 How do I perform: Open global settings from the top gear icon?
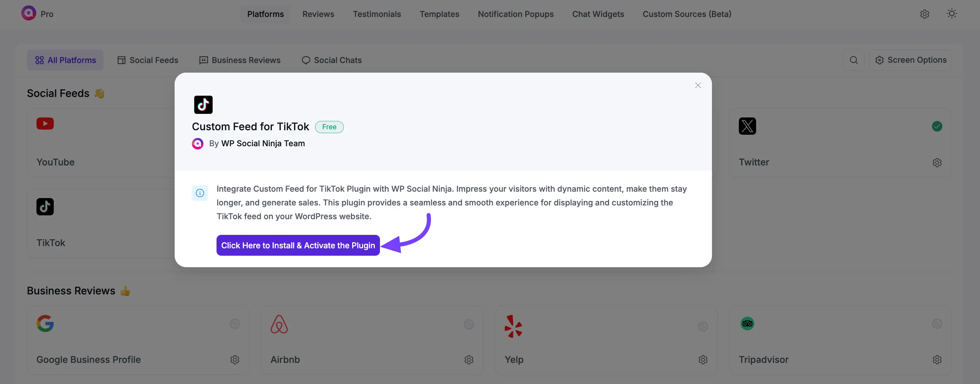[x=924, y=14]
